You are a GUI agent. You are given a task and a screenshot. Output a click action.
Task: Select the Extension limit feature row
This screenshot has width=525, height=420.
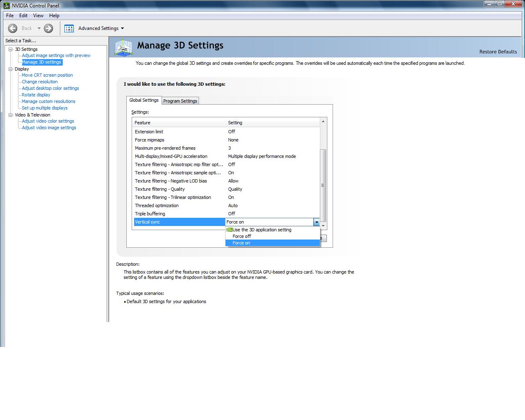coord(226,132)
